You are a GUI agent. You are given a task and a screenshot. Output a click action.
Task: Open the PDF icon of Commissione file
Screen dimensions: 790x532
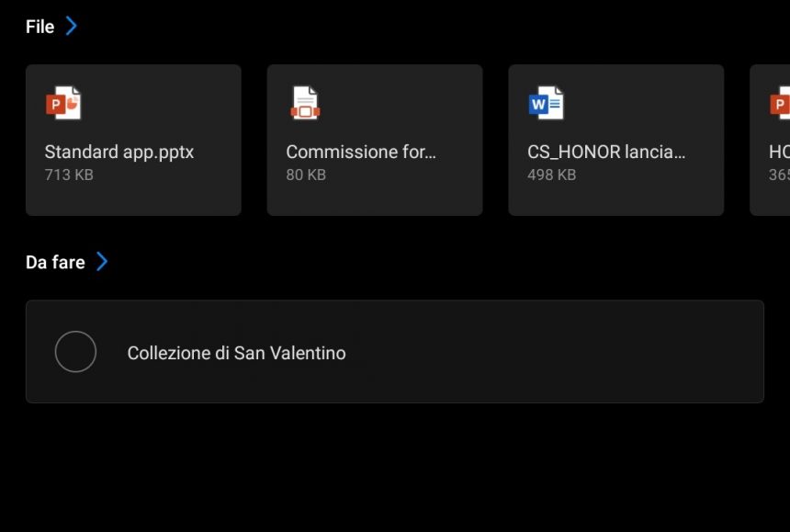tap(305, 103)
